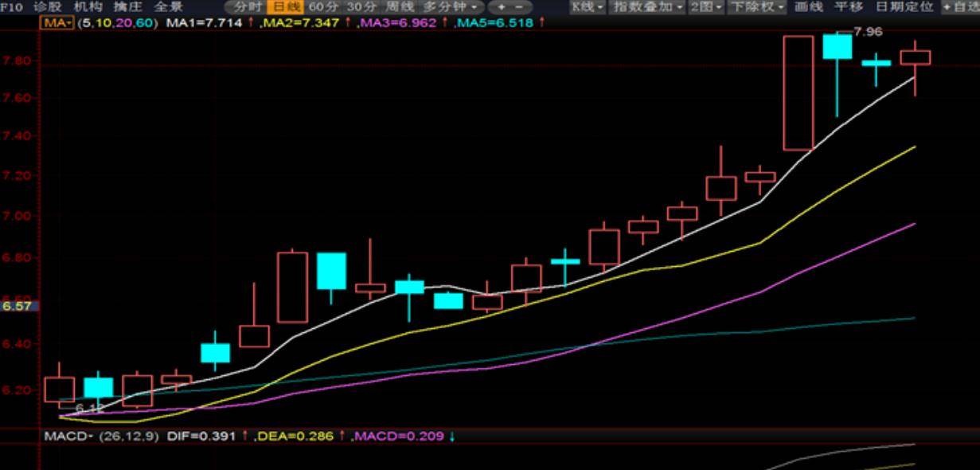Image resolution: width=980 pixels, height=470 pixels.
Task: Switch to the 分时 intraday tab
Action: point(248,6)
